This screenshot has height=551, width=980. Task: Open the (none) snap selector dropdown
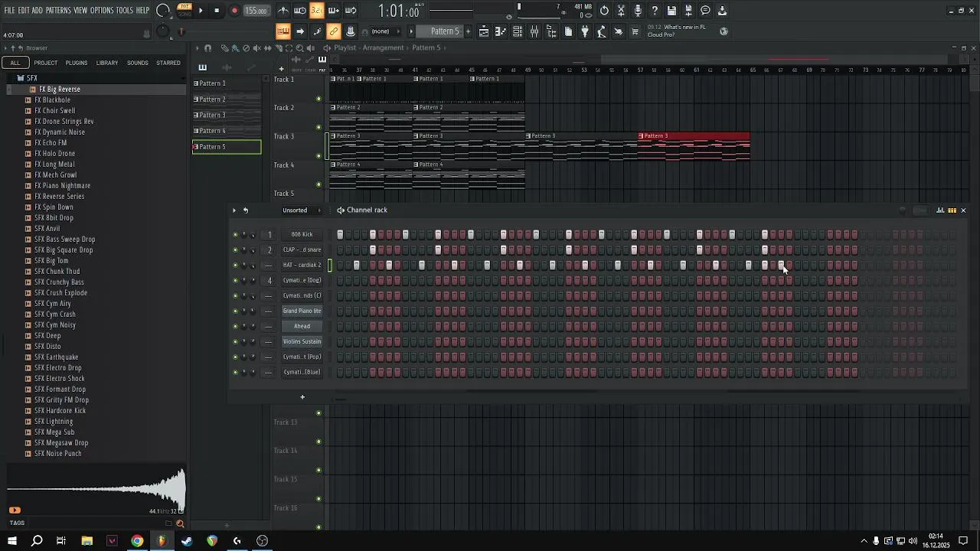pos(387,31)
